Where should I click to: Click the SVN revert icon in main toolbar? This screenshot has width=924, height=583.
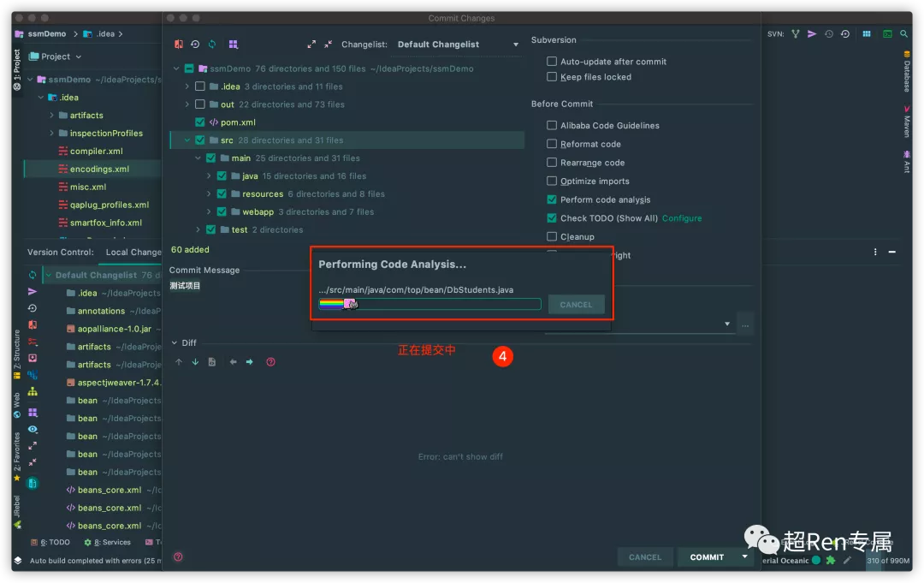pyautogui.click(x=845, y=33)
